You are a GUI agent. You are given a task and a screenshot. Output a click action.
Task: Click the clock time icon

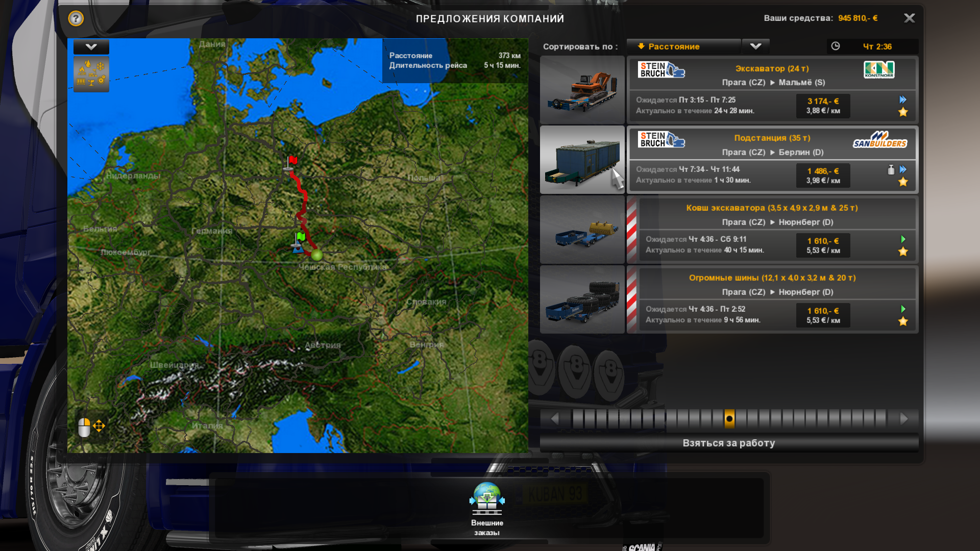tap(836, 46)
